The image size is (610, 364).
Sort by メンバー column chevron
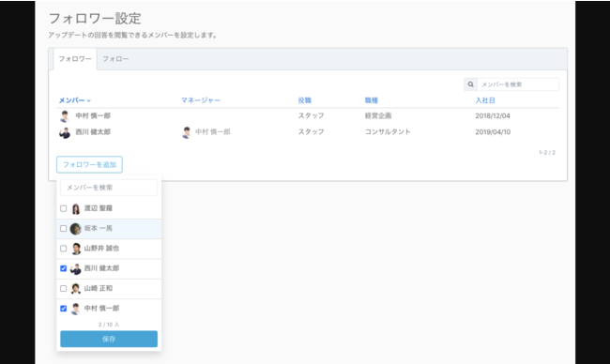[89, 100]
